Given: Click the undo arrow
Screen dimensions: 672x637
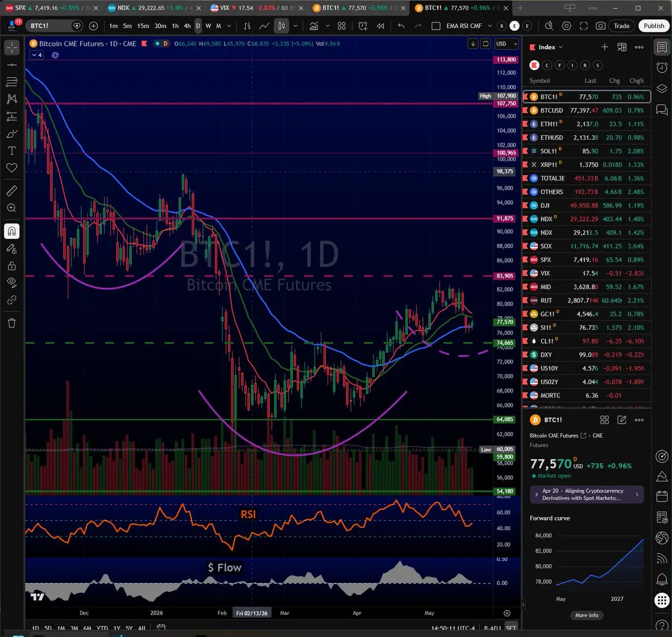Looking at the screenshot, I should coord(401,26).
